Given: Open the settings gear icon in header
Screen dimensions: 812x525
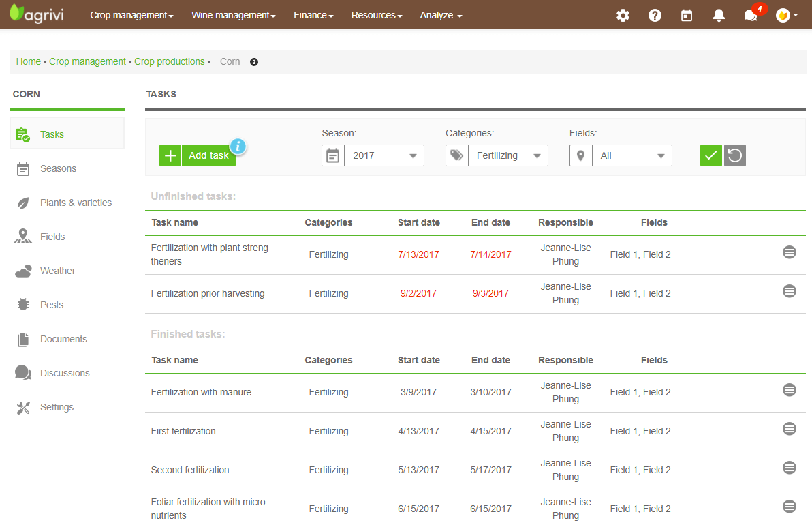Looking at the screenshot, I should 623,15.
